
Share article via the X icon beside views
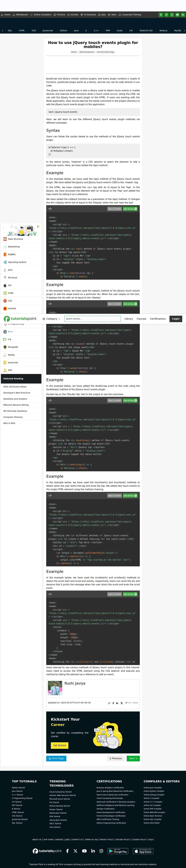[122, 703]
